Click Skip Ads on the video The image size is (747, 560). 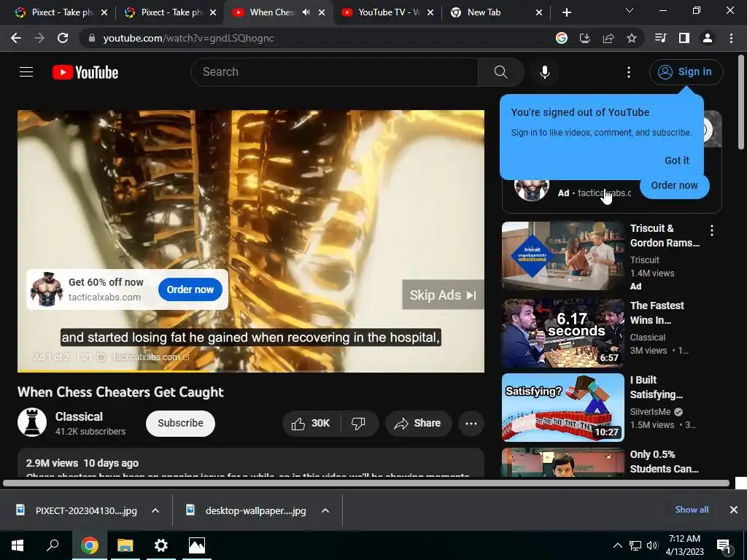click(x=443, y=295)
